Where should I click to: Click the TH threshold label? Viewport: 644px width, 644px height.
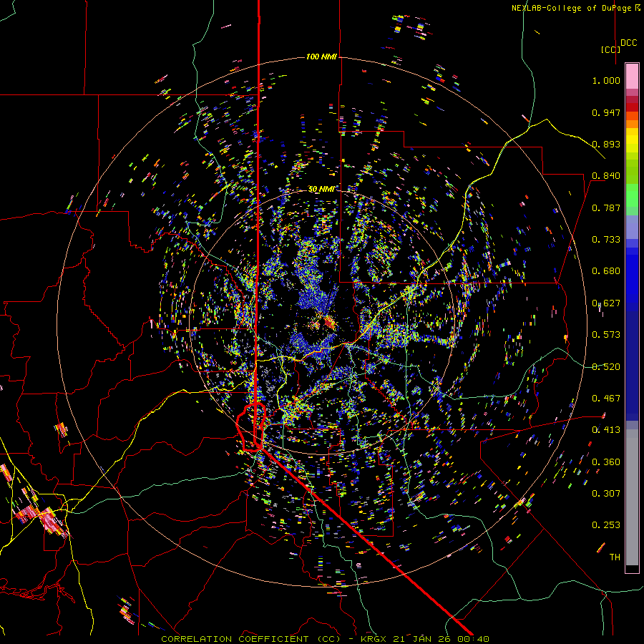(x=615, y=557)
